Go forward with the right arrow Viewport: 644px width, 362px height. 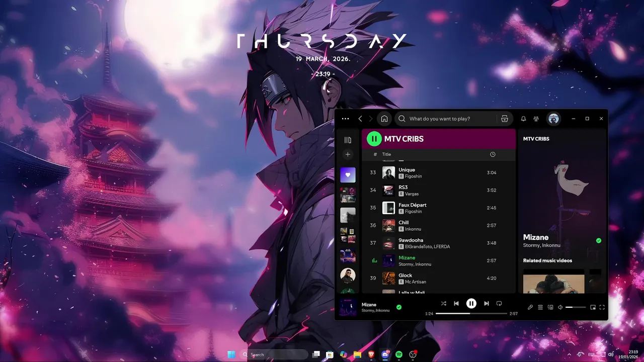pyautogui.click(x=371, y=119)
